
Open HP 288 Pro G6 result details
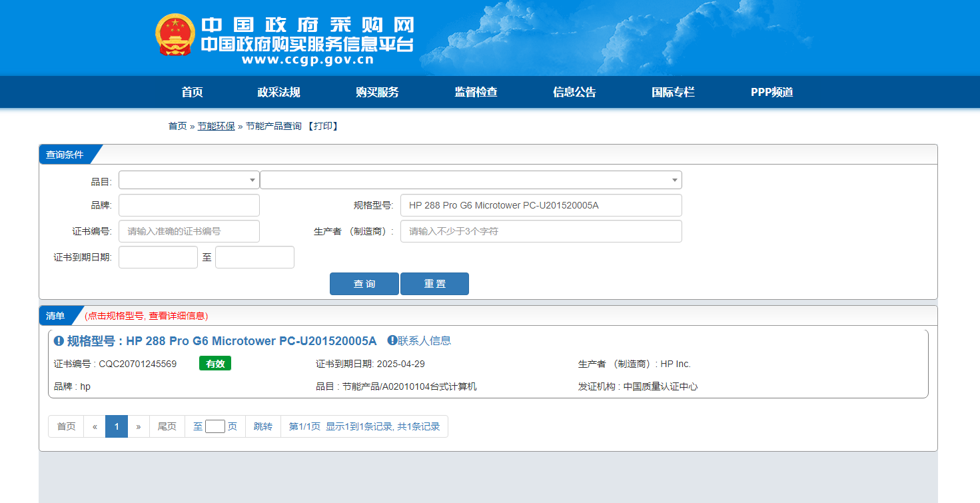point(222,341)
